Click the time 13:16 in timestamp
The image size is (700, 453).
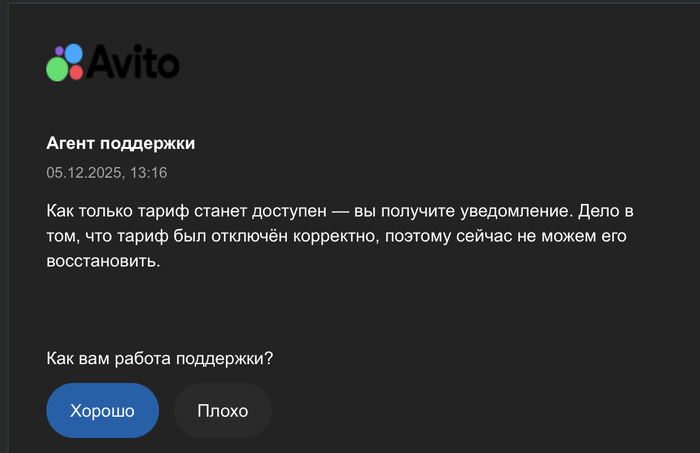147,173
